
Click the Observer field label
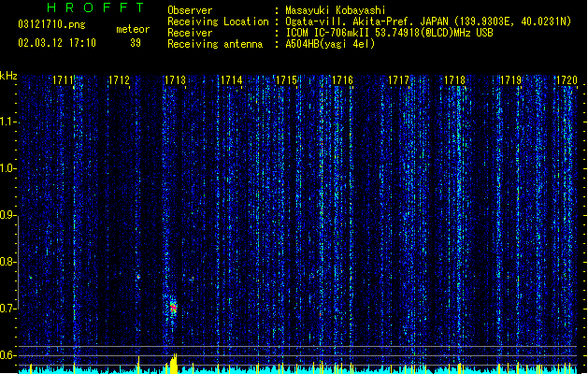pyautogui.click(x=190, y=10)
